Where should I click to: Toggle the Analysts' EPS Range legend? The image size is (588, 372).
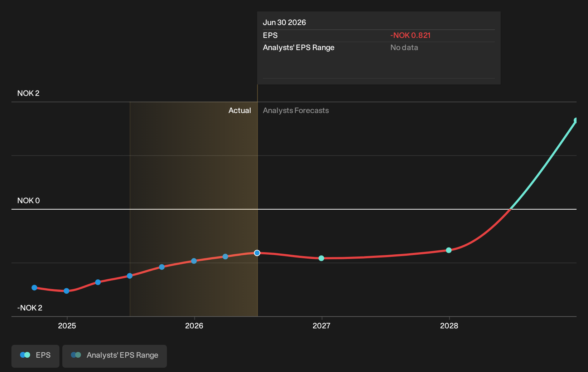click(x=115, y=356)
